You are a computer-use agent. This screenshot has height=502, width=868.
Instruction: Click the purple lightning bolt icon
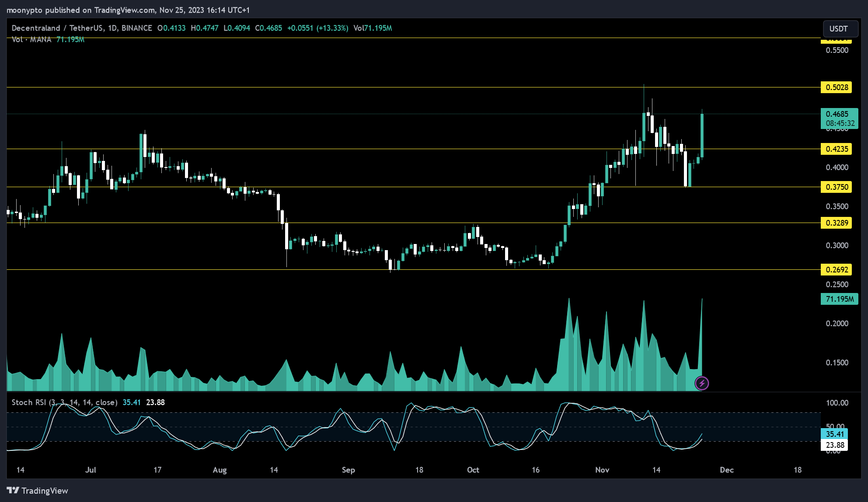[702, 383]
